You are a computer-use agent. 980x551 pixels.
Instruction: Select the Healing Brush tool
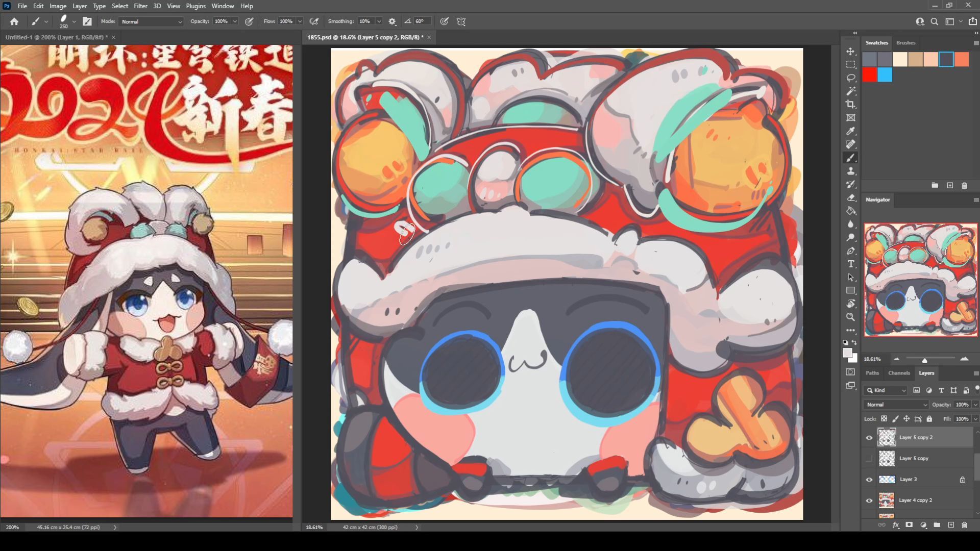point(850,144)
